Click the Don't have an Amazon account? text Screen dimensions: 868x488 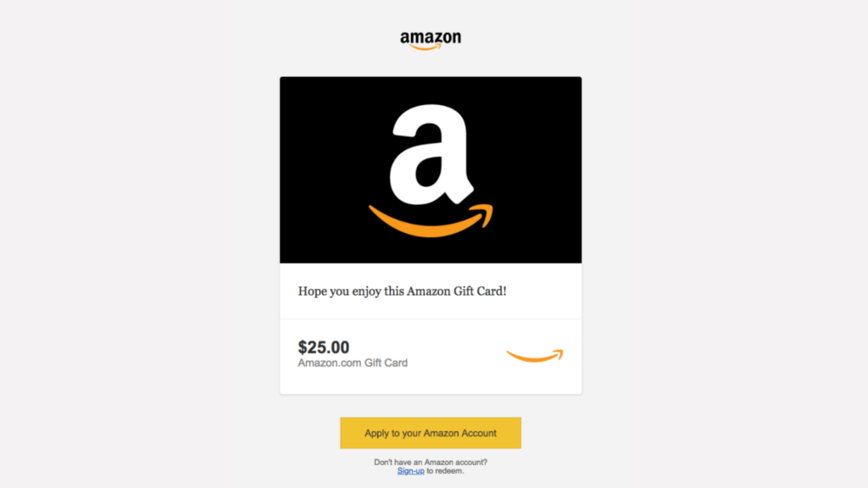tap(431, 462)
